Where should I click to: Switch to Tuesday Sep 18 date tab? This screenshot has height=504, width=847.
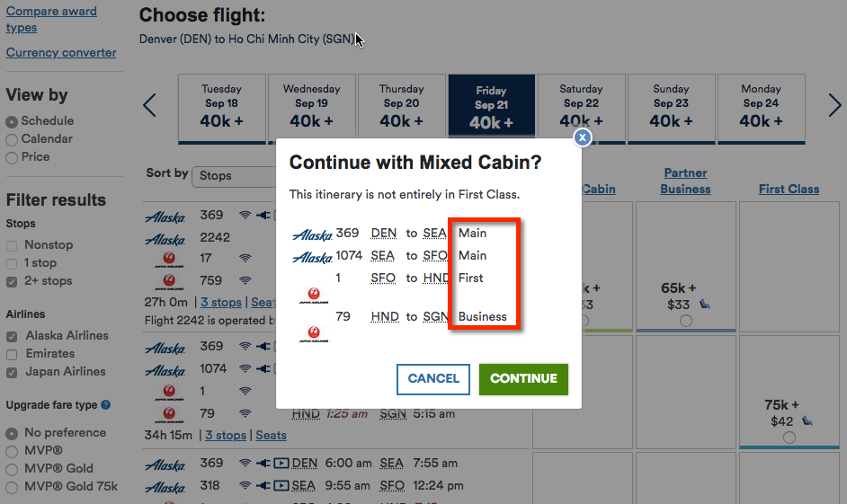[221, 109]
